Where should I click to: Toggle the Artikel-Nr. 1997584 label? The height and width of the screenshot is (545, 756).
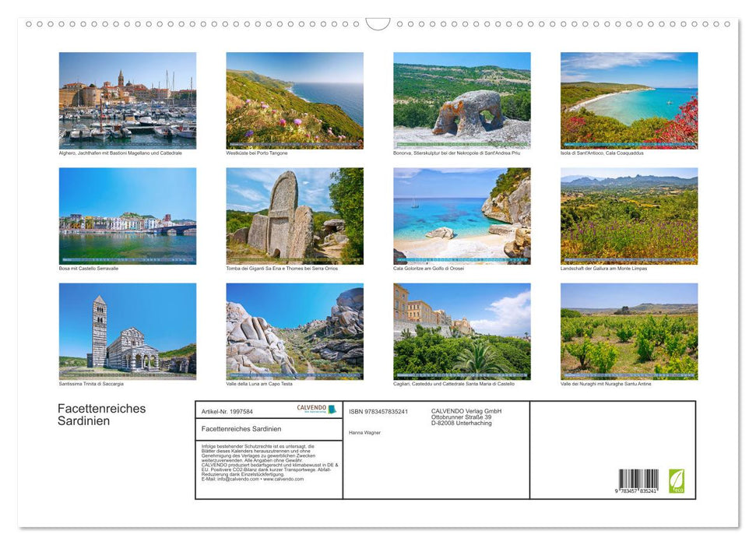coord(227,411)
